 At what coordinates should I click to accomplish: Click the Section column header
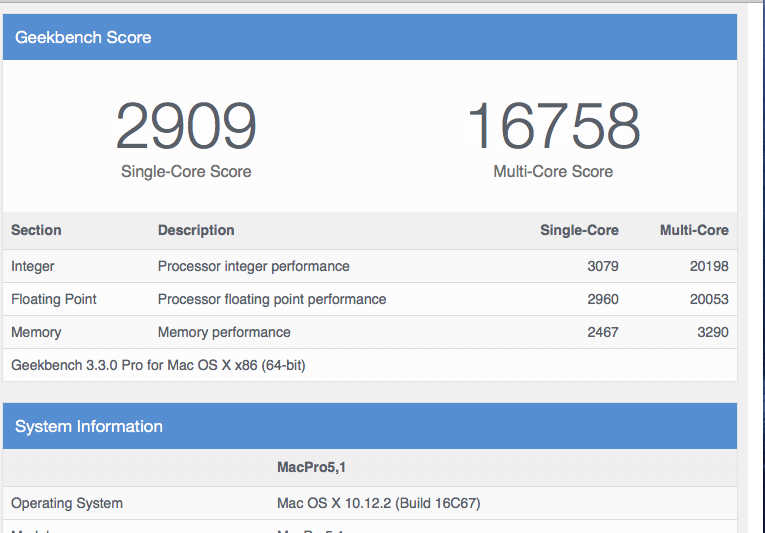[x=36, y=230]
